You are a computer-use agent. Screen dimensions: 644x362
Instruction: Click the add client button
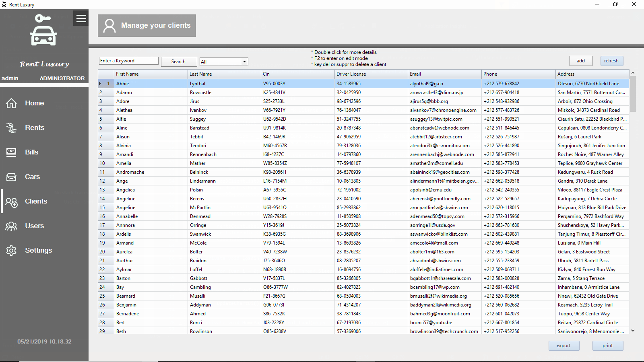tap(581, 61)
